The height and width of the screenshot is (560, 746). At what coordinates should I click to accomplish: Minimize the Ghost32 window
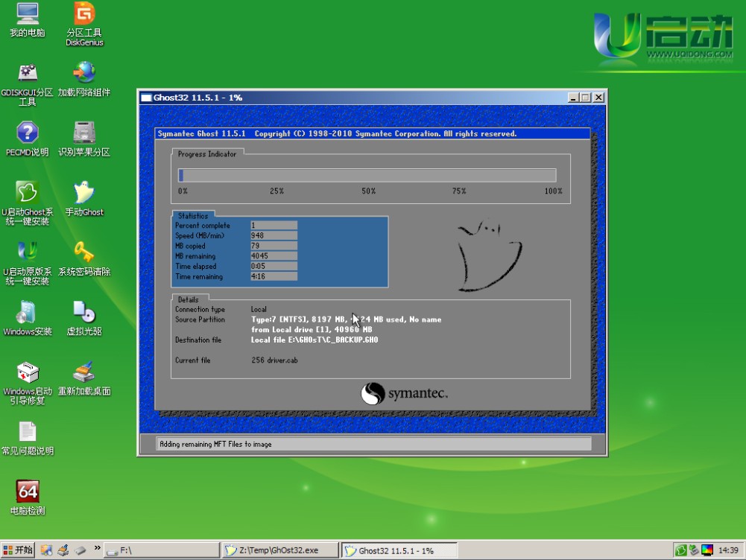point(573,98)
